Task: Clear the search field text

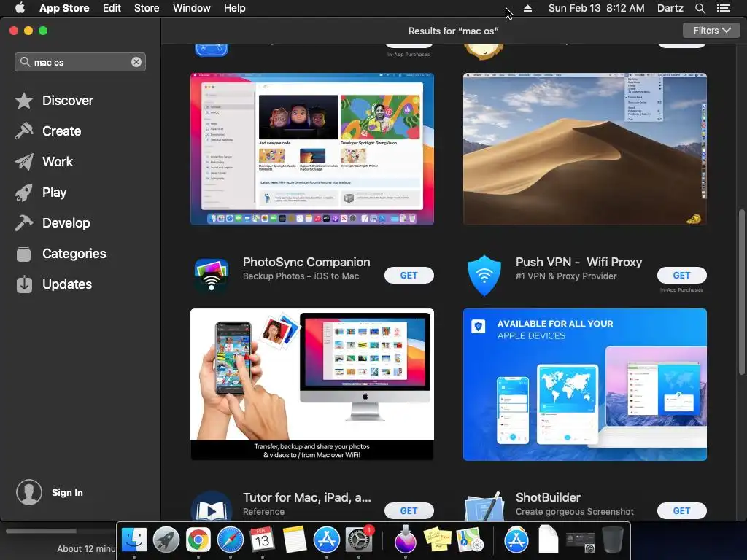Action: pyautogui.click(x=136, y=62)
